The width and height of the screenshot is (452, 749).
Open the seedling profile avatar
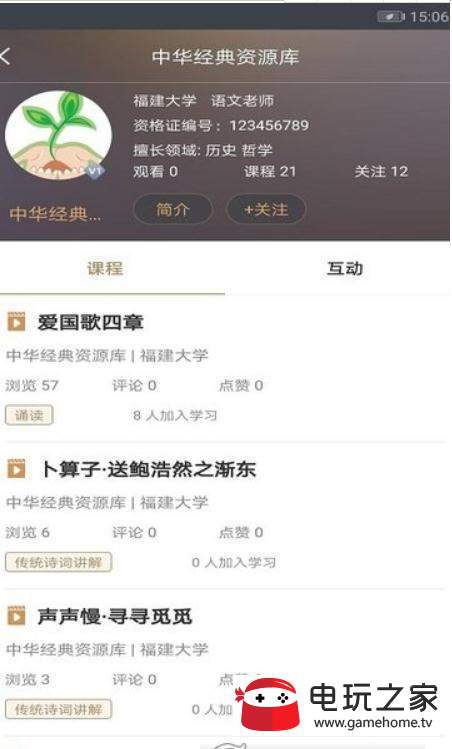click(x=58, y=135)
